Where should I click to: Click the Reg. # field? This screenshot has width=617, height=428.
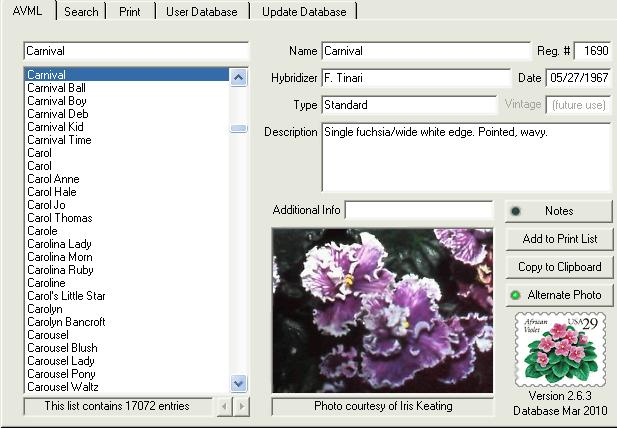click(x=593, y=51)
